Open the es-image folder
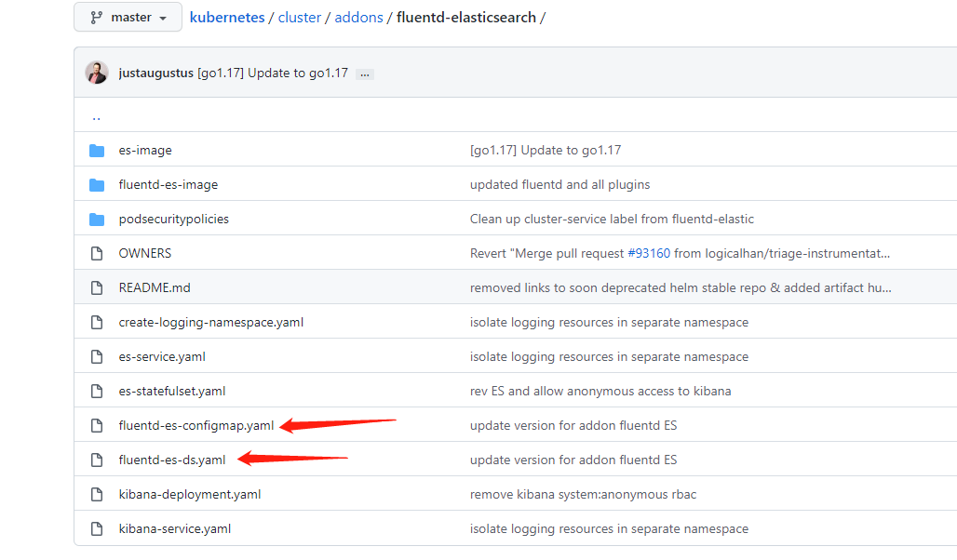Viewport: 957px width, 560px height. [145, 151]
